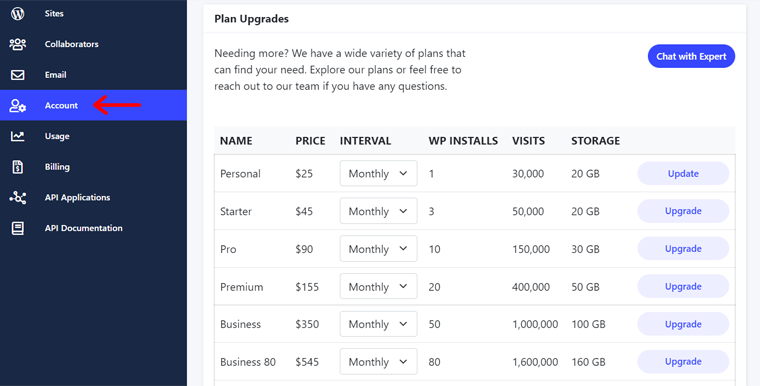The height and width of the screenshot is (386, 760).
Task: Open the Starter plan Monthly dropdown
Action: (x=379, y=211)
